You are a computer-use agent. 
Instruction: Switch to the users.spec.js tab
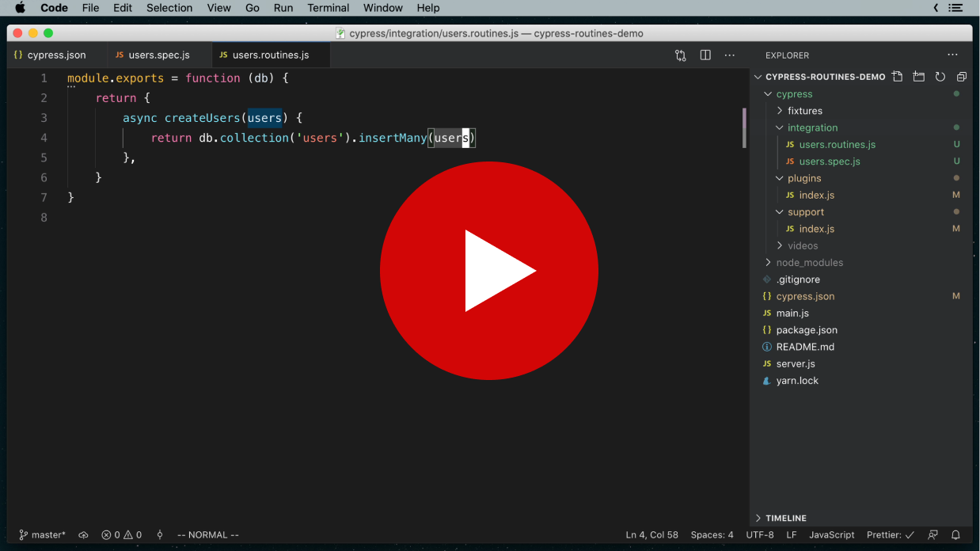tap(159, 55)
